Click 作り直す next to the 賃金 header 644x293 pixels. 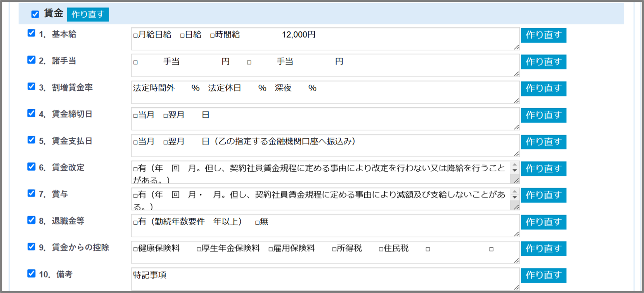[88, 14]
